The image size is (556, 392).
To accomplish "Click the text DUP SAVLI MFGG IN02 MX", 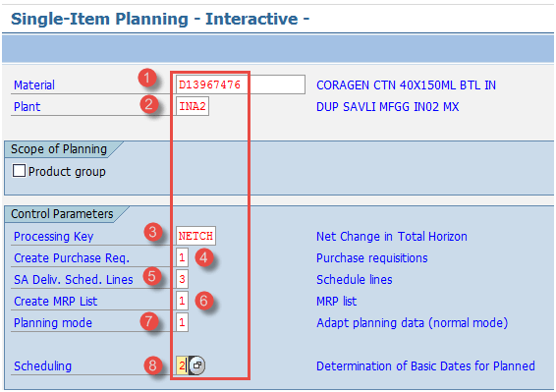I will [388, 107].
